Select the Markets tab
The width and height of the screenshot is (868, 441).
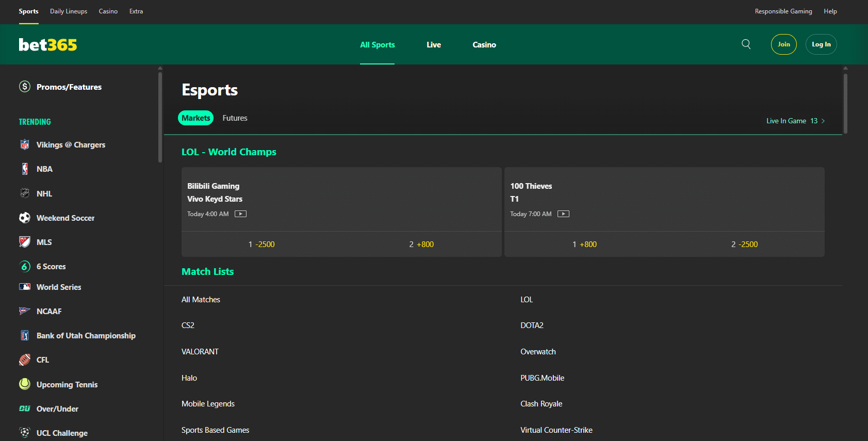[x=196, y=118]
